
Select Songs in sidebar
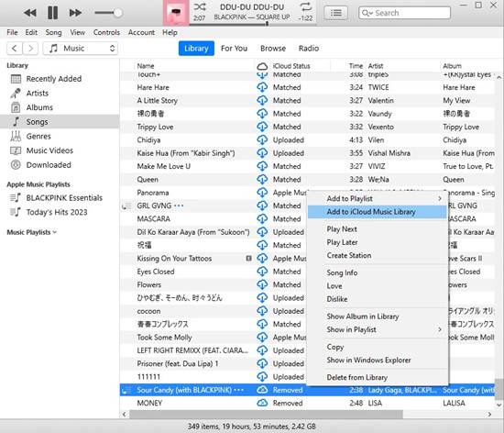(x=60, y=122)
